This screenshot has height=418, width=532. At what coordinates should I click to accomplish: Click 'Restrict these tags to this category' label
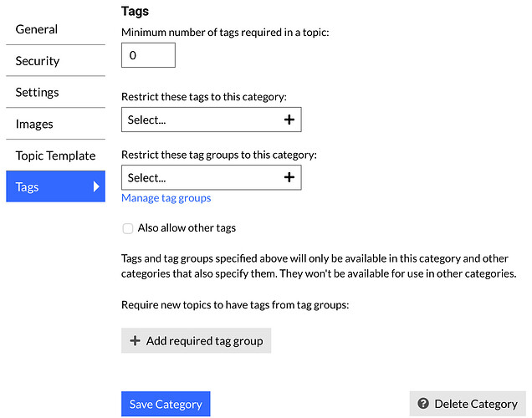tap(204, 97)
